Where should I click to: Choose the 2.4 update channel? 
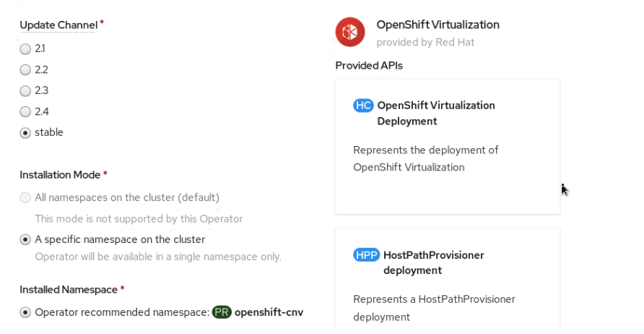[x=25, y=111]
